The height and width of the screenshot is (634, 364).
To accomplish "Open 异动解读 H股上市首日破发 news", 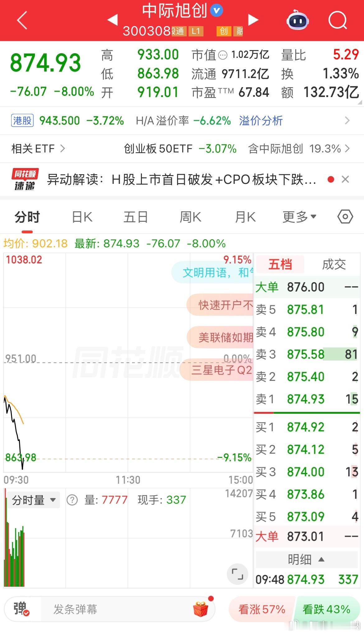I will click(182, 179).
